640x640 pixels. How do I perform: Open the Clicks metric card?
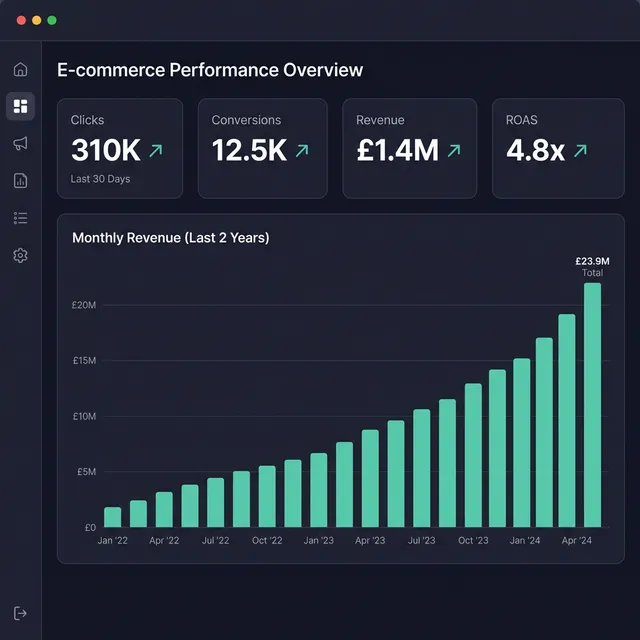point(120,148)
